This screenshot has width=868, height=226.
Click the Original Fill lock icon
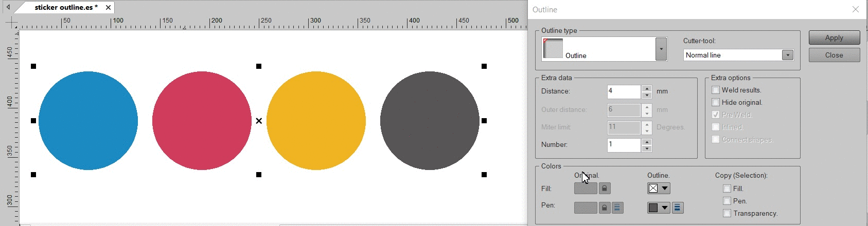[x=605, y=189]
